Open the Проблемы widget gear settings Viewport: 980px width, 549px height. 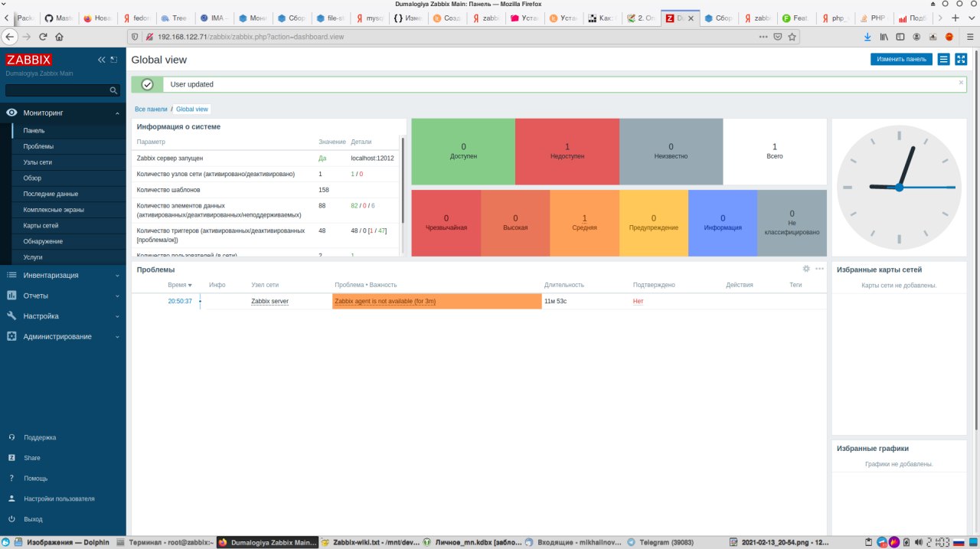[x=806, y=269]
